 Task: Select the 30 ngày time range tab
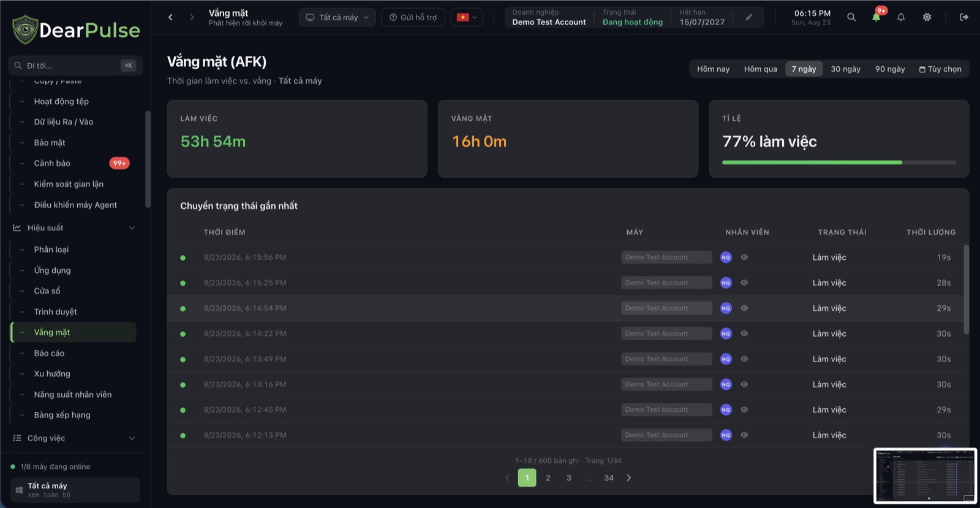845,69
